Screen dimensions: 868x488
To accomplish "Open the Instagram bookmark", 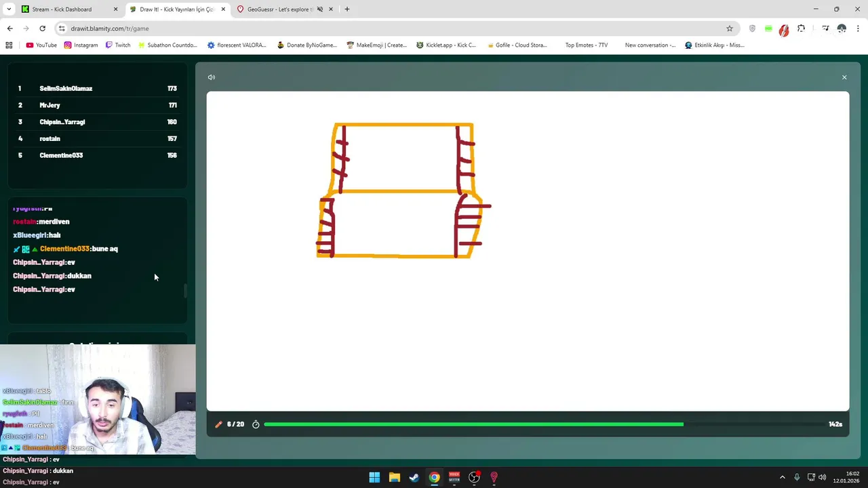I will pyautogui.click(x=81, y=45).
